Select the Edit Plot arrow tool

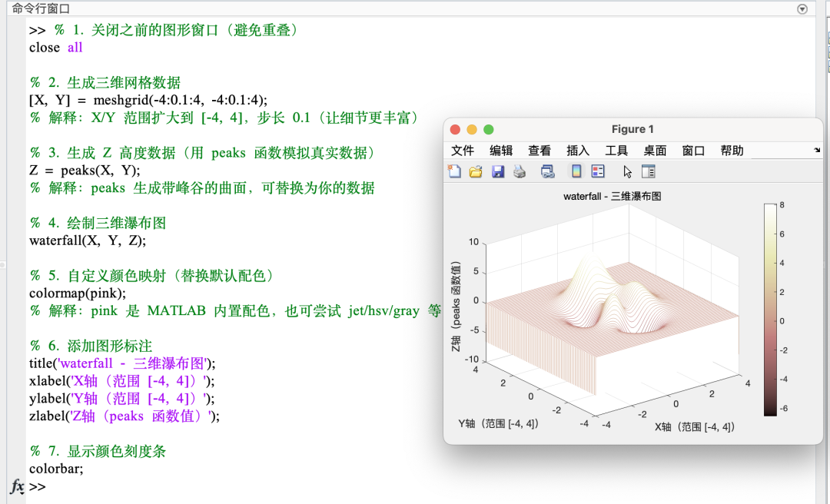pyautogui.click(x=627, y=171)
